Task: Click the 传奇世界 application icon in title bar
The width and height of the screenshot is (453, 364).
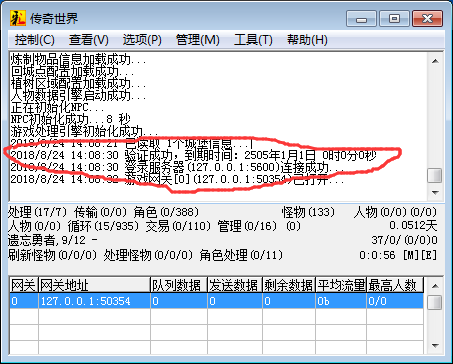Action: click(17, 18)
